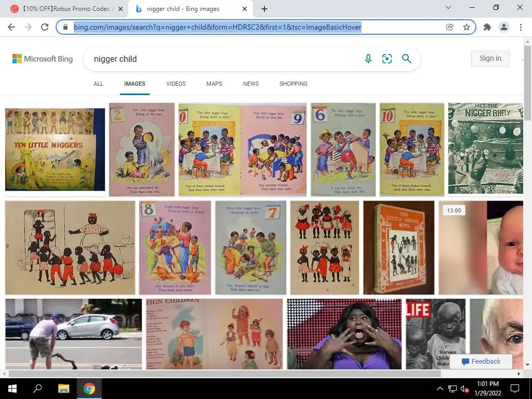Screen dimensions: 532x399
Task: Open the Windows Start menu
Action: (12, 389)
